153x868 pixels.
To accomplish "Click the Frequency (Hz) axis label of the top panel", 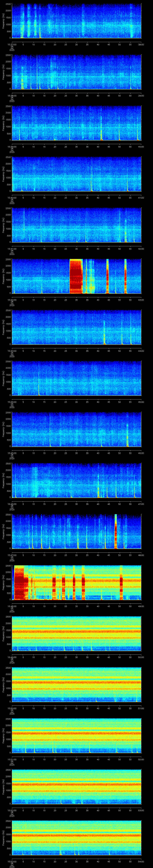I will click(x=3, y=21).
